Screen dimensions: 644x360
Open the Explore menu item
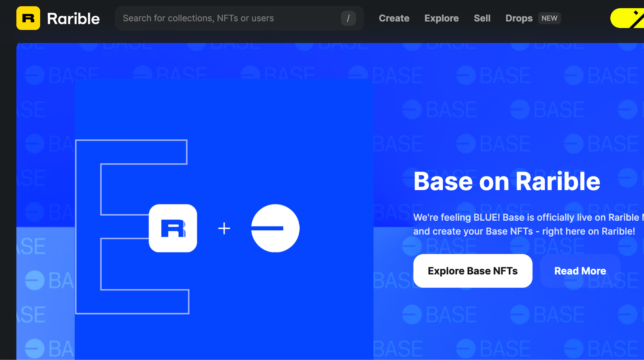click(442, 18)
